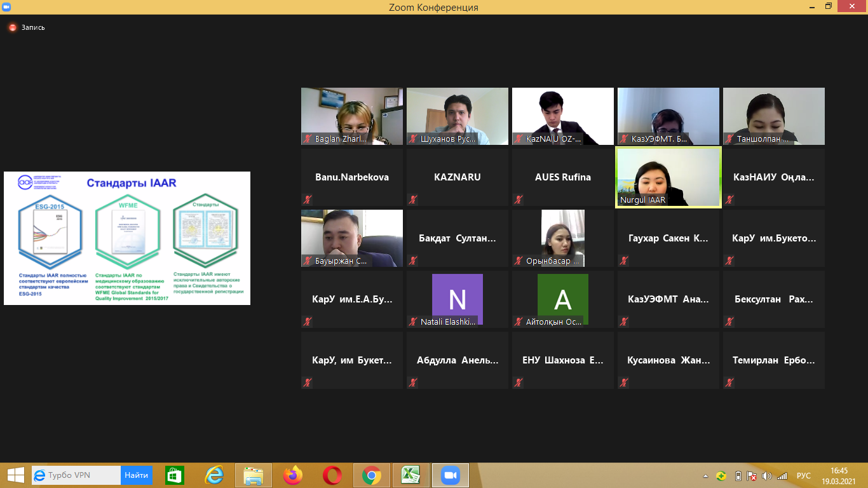Image resolution: width=868 pixels, height=488 pixels.
Task: Open the Opera browser taskbar icon
Action: point(332,475)
